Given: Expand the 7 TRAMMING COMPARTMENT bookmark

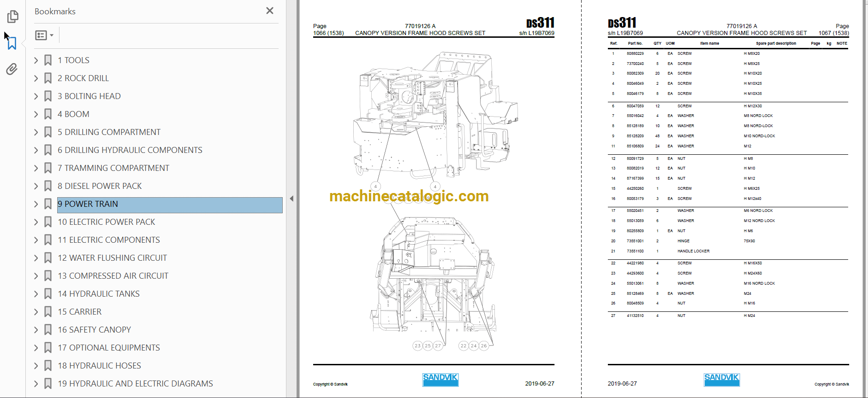Looking at the screenshot, I should pos(36,168).
